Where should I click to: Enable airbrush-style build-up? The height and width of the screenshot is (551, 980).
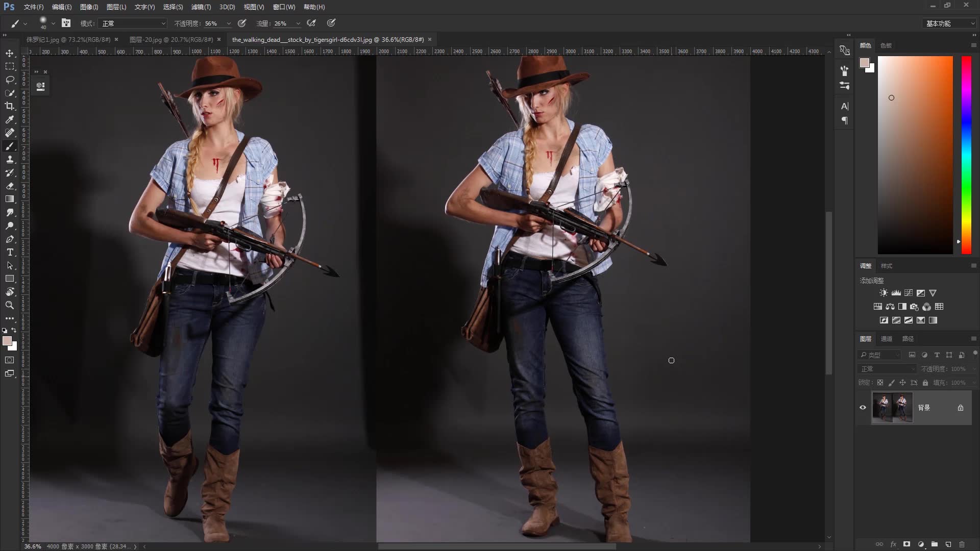(x=311, y=23)
